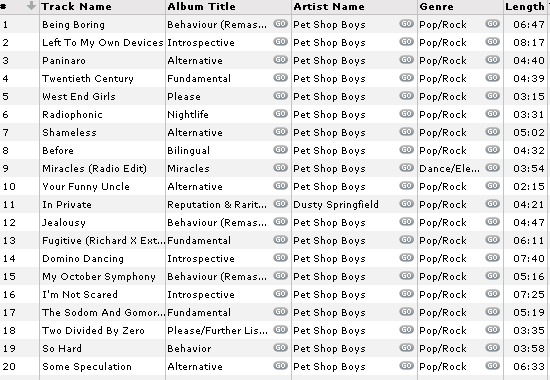Click artist GO icon in West End Girls row
This screenshot has height=380, width=550.
click(406, 96)
